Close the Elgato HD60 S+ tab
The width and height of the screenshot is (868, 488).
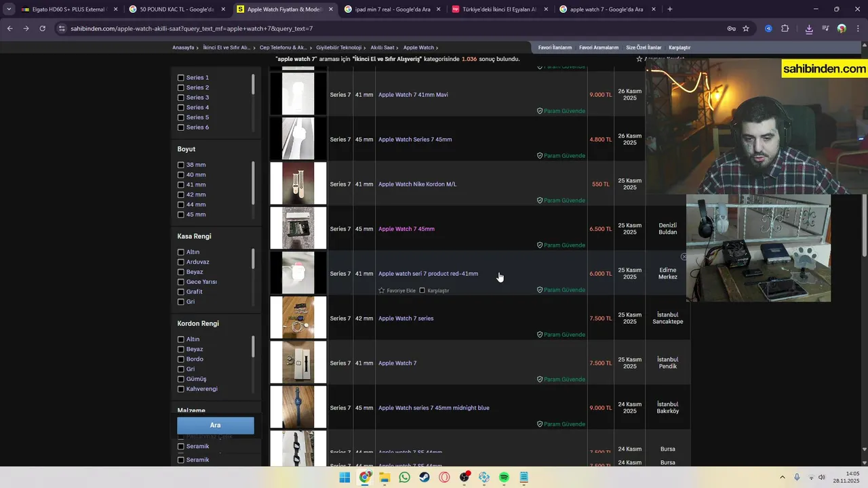[x=115, y=9]
